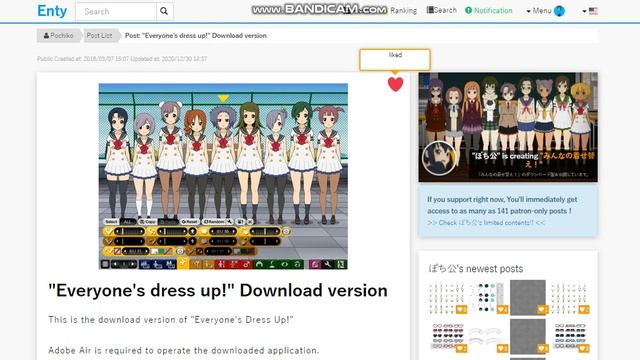This screenshot has width=640, height=360.
Task: Go to Post List breadcrumb
Action: [99, 36]
